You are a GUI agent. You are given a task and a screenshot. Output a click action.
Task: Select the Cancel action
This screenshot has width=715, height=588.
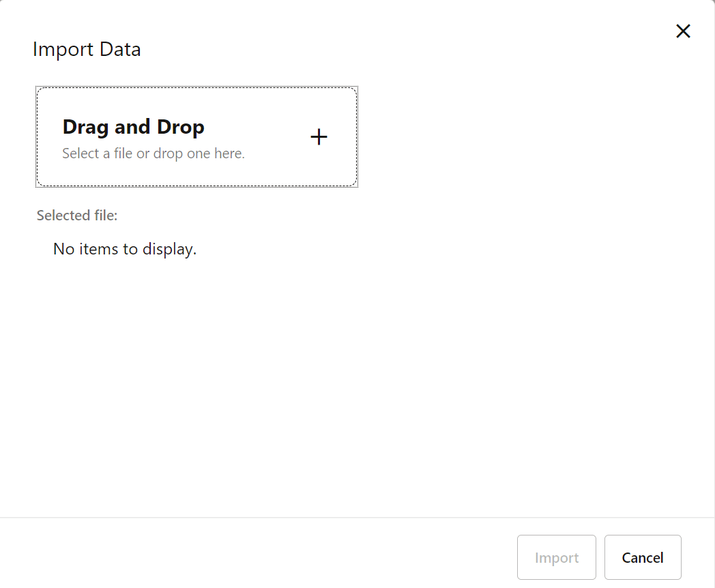point(642,557)
